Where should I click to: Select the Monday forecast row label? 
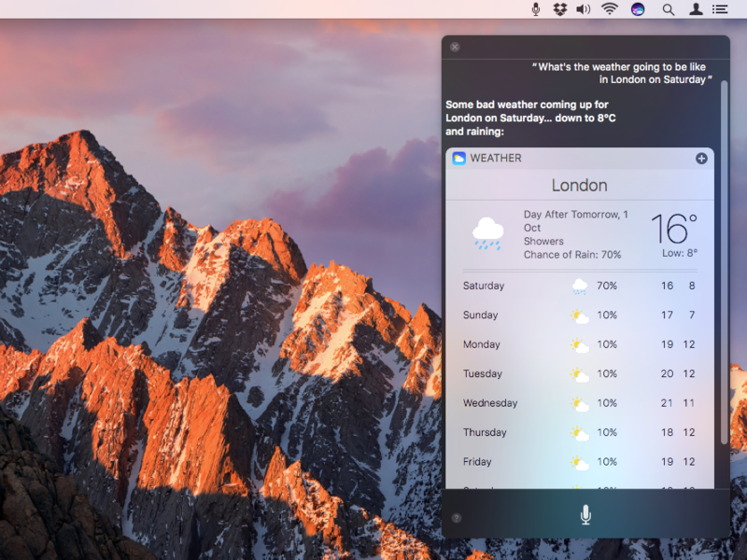[x=481, y=344]
